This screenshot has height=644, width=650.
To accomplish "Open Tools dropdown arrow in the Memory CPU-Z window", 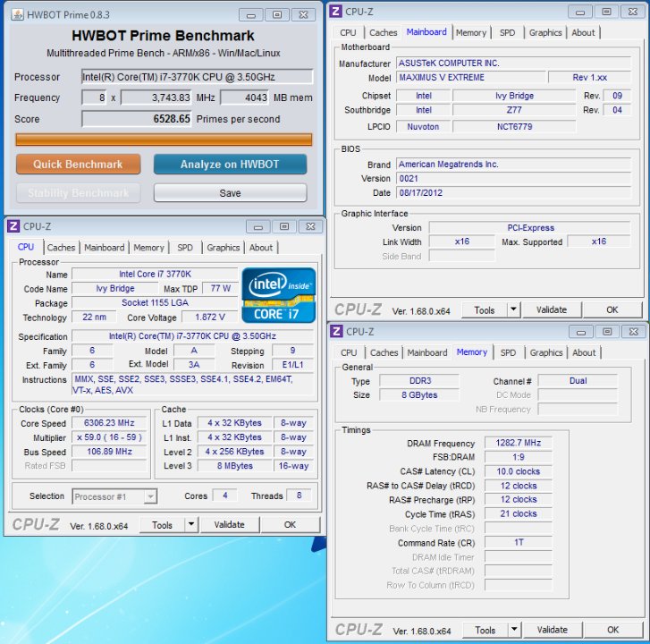I will [514, 630].
